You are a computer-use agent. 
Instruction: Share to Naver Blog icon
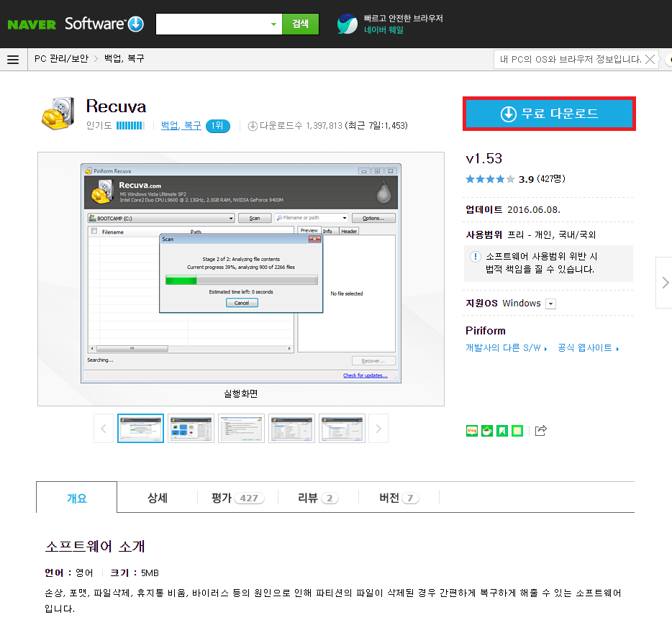[x=472, y=431]
